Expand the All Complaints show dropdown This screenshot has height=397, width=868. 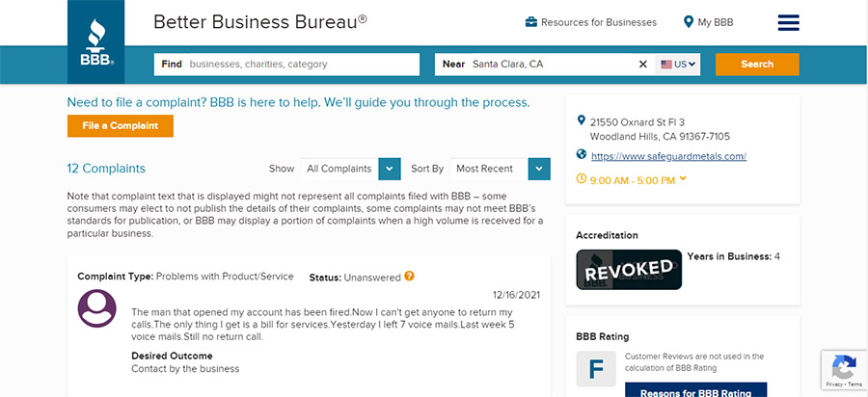coord(350,169)
